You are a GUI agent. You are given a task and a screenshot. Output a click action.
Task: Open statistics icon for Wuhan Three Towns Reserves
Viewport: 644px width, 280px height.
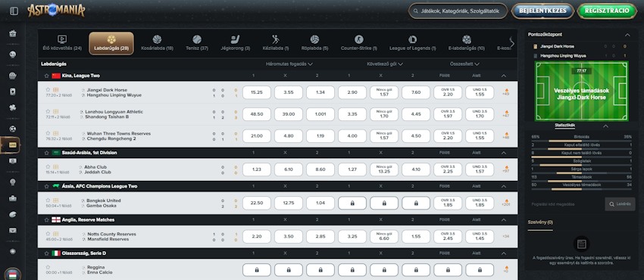click(x=56, y=133)
